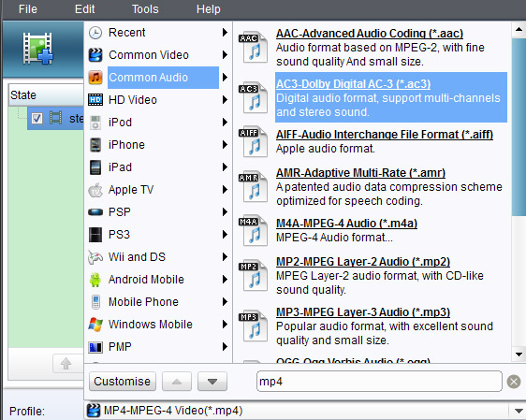Screen dimensions: 526x420
Task: Open the Profile dropdown arrow
Action: (x=519, y=411)
